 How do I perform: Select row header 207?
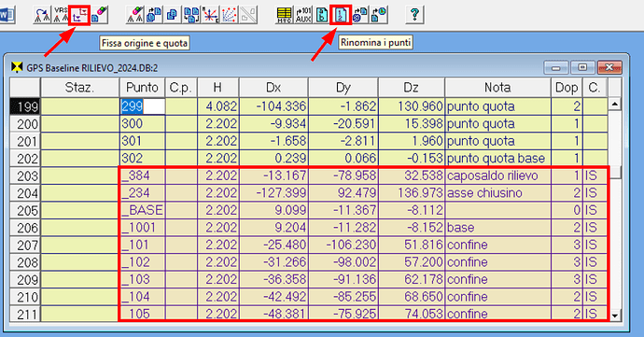tap(25, 245)
